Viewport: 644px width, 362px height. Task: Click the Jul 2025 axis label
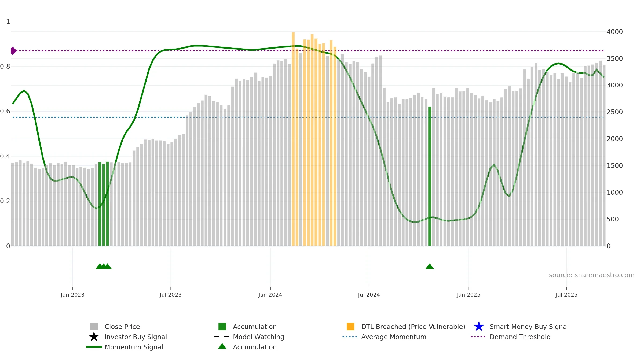click(566, 295)
